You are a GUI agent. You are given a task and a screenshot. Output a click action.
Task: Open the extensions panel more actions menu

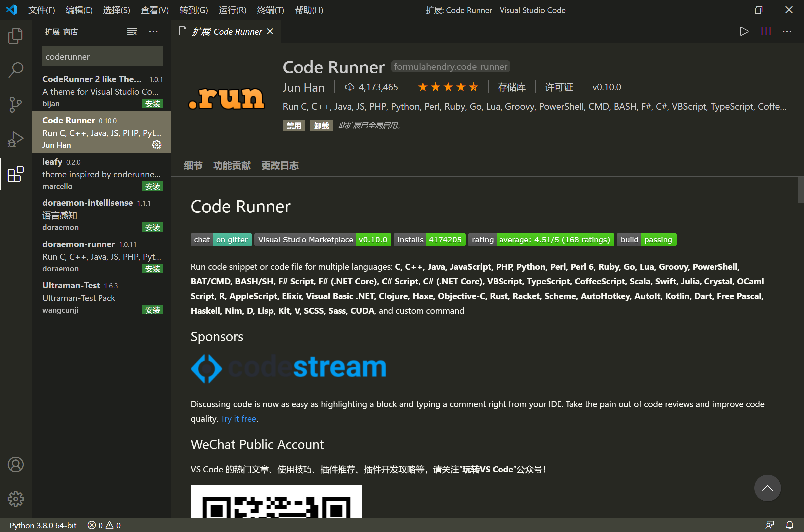click(154, 31)
